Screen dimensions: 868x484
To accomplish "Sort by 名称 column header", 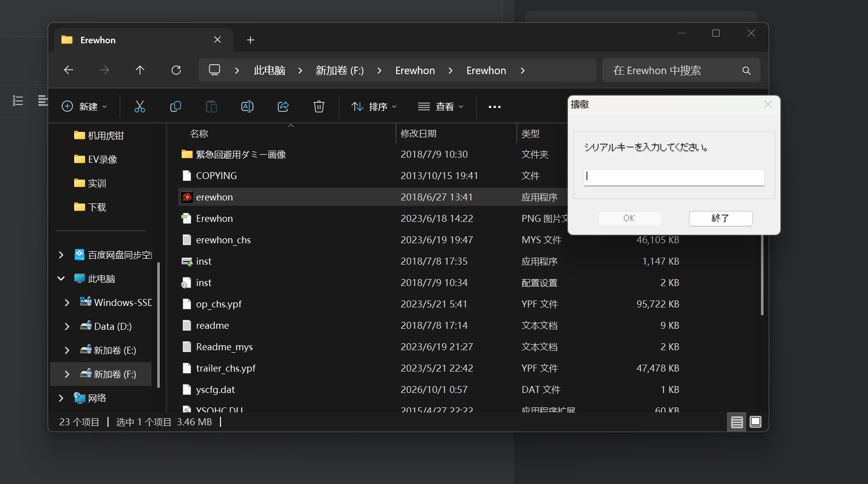I will [199, 134].
